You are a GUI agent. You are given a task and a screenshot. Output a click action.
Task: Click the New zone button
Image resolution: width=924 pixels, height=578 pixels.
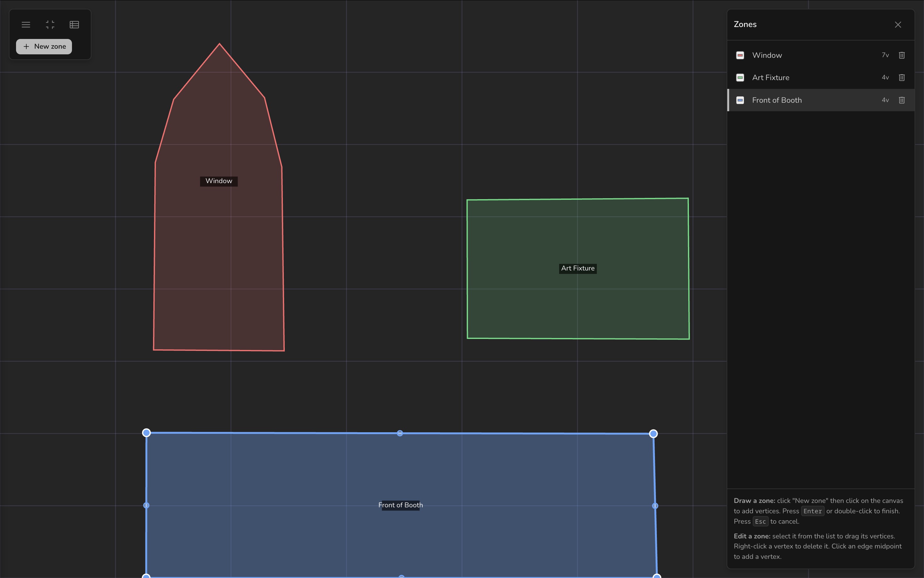[x=44, y=46]
